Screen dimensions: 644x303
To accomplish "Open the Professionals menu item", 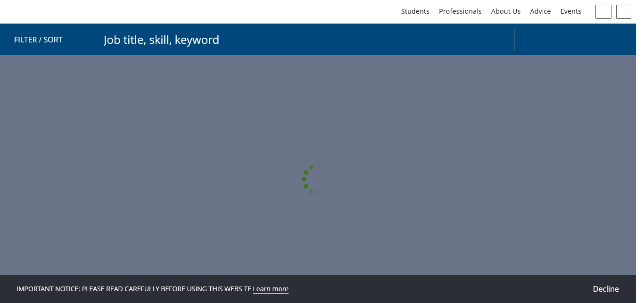I will click(460, 11).
